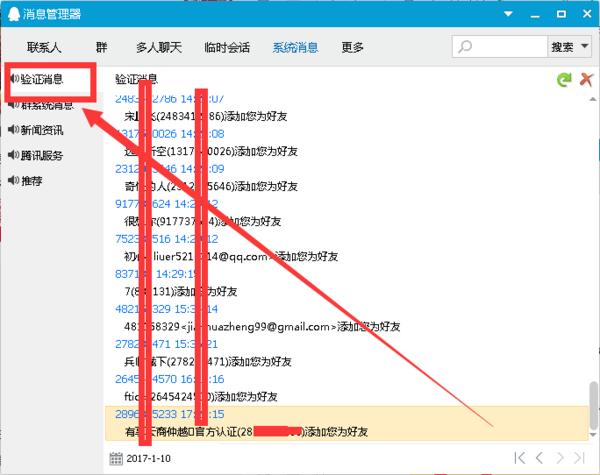Click the QQ penguin logo icon
The image size is (600, 475).
click(13, 14)
